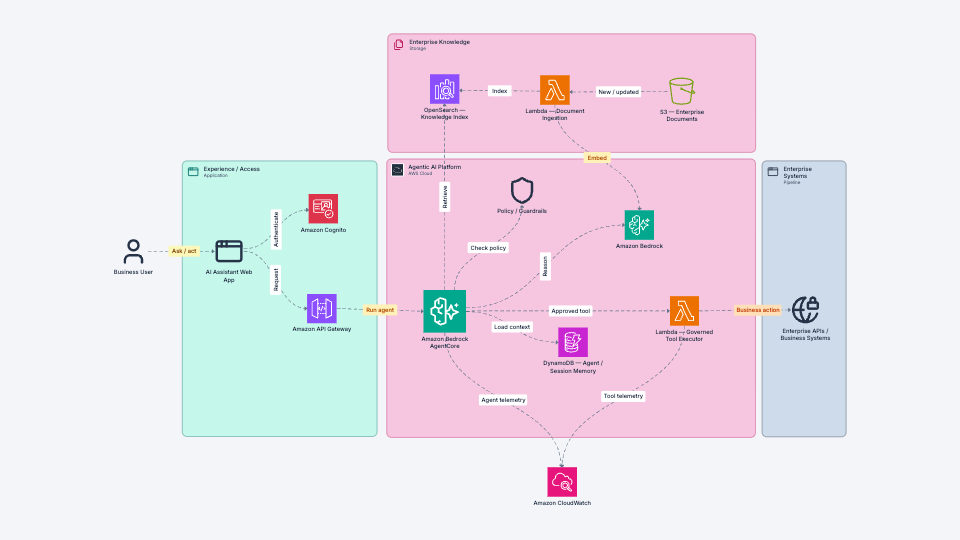Select the "New / updated" edge label

(x=618, y=92)
